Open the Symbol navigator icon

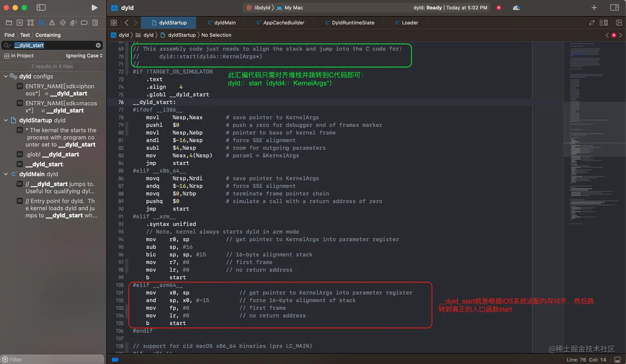pyautogui.click(x=30, y=23)
